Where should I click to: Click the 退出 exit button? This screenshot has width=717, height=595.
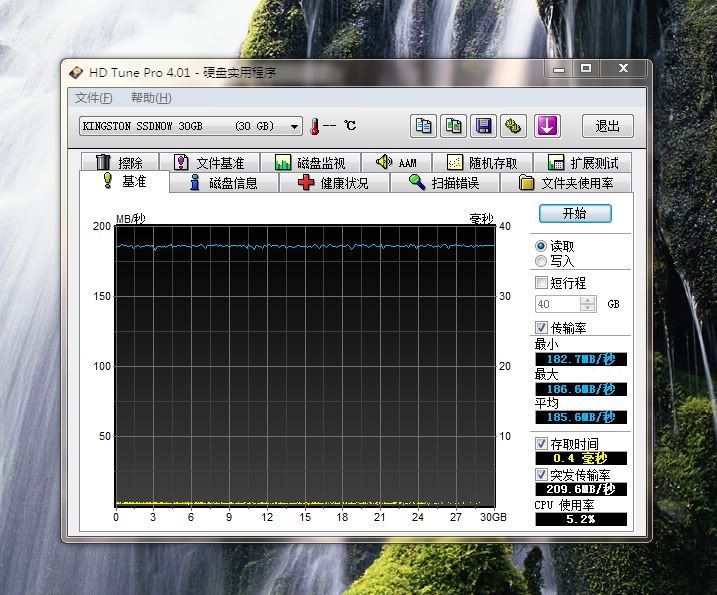click(x=607, y=126)
